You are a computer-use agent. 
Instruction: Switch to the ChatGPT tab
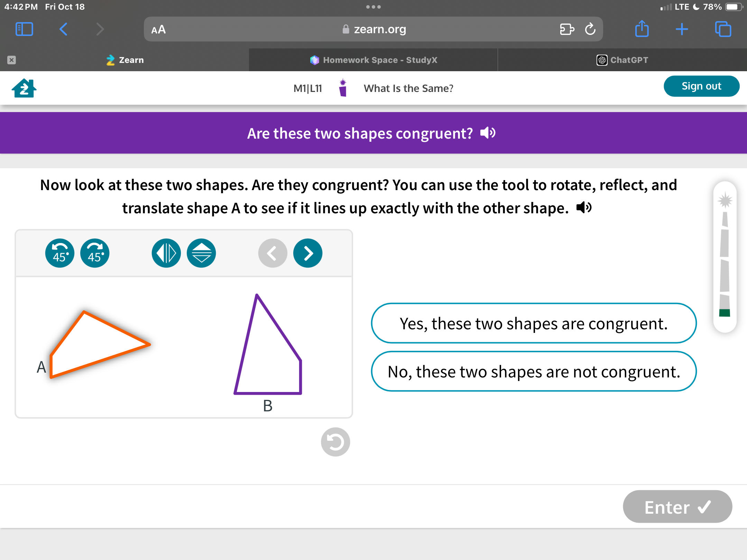point(622,60)
